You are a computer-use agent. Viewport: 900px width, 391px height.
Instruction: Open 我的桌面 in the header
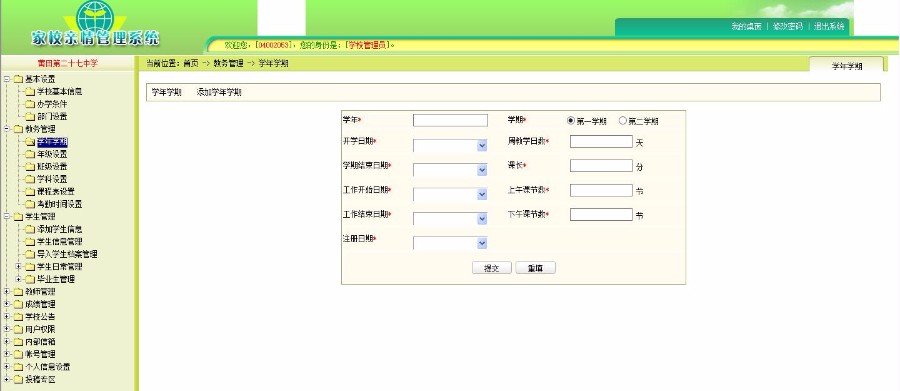[x=746, y=26]
